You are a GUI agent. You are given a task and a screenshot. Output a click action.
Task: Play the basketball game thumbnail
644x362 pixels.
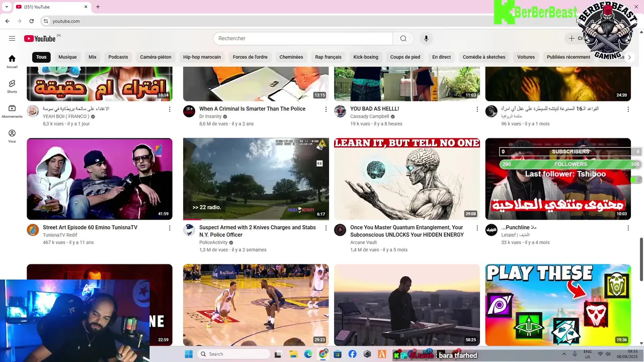pos(256,305)
